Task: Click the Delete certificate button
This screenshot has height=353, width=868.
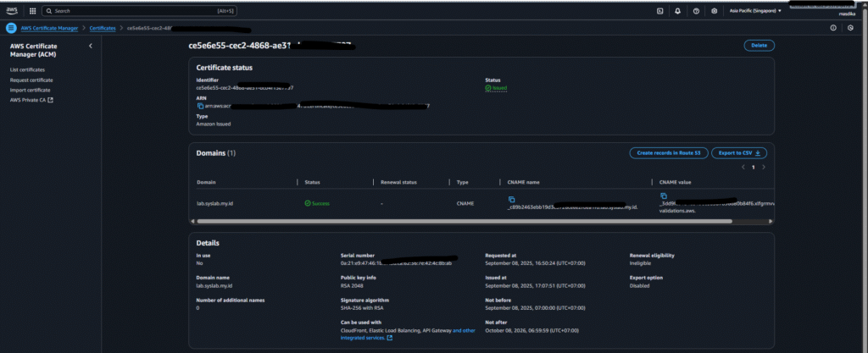Action: click(x=759, y=46)
